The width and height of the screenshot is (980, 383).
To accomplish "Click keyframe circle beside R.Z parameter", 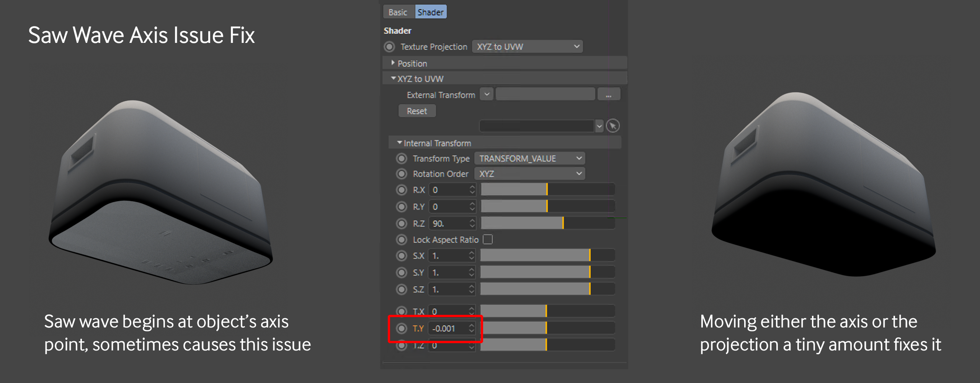I will coord(401,224).
